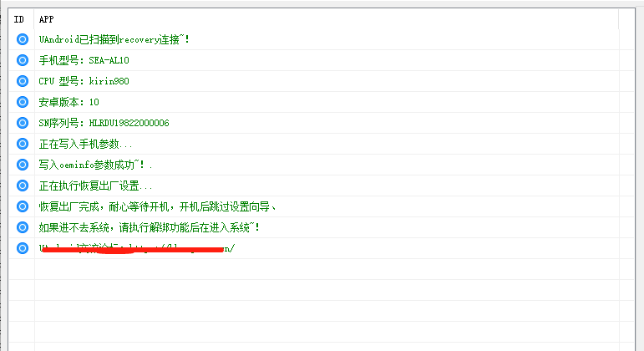The height and width of the screenshot is (351, 644).
Task: Click the icon beside 写入oeminfo参数成功
Action: point(23,165)
